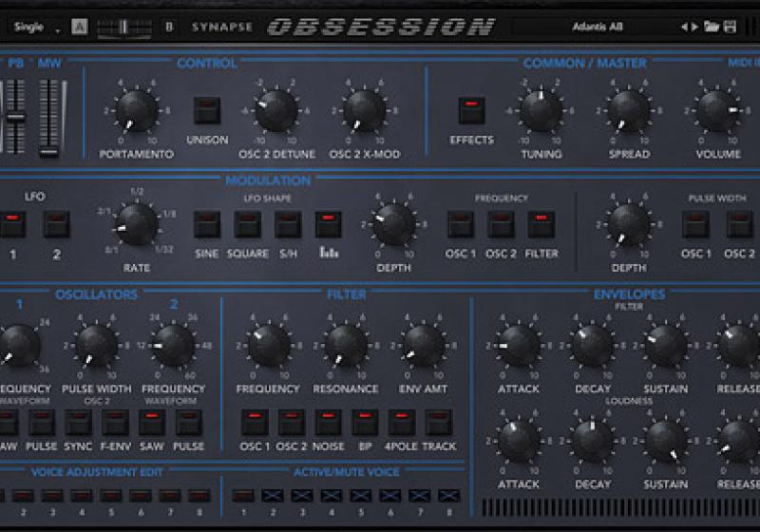
Task: Select voice adjustment edit voice 8
Action: (199, 495)
